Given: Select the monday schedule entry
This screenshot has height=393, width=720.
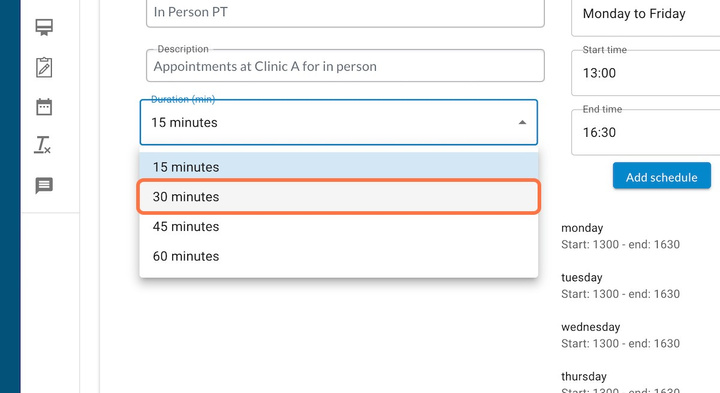Looking at the screenshot, I should pos(620,236).
